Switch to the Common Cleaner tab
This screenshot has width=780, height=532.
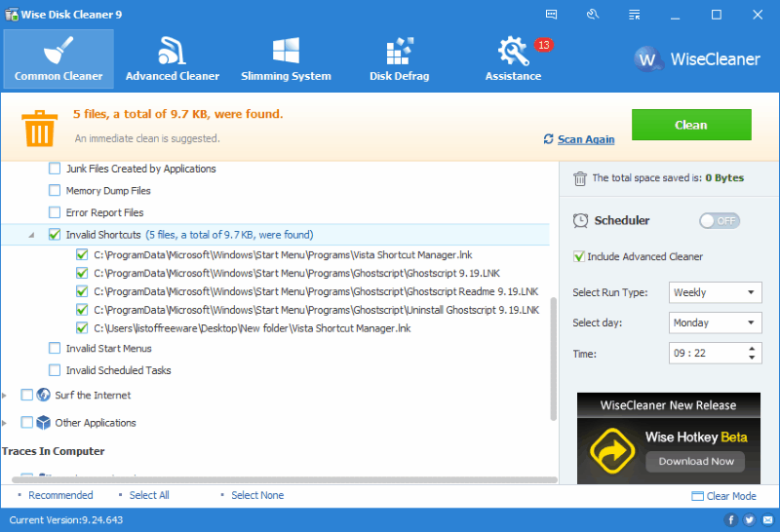pyautogui.click(x=58, y=58)
